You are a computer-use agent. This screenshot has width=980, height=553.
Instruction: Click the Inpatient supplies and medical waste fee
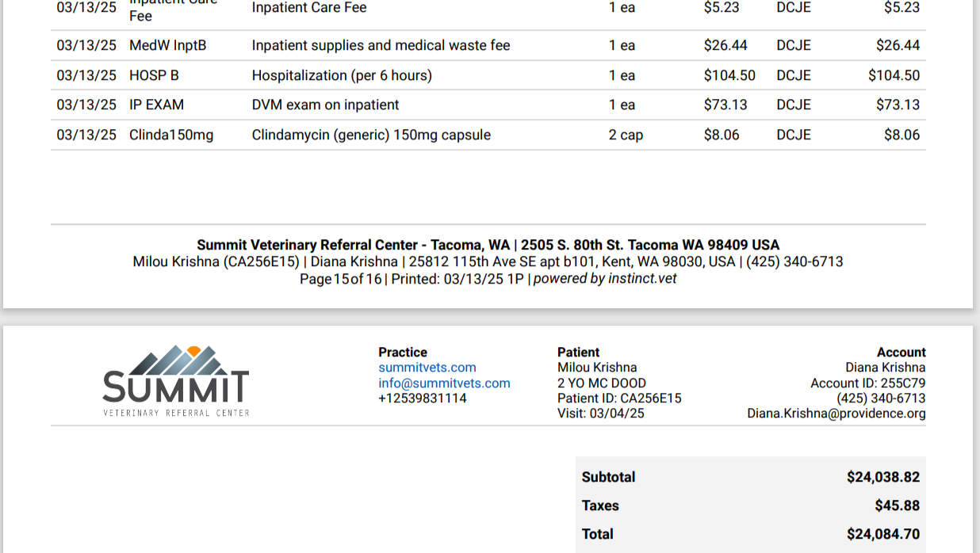[x=381, y=45]
